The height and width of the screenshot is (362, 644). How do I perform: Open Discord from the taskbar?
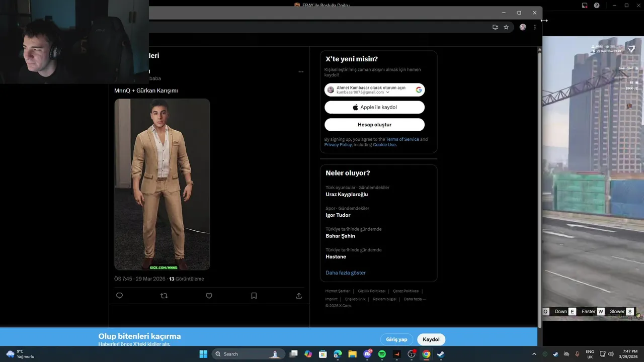[x=367, y=354]
